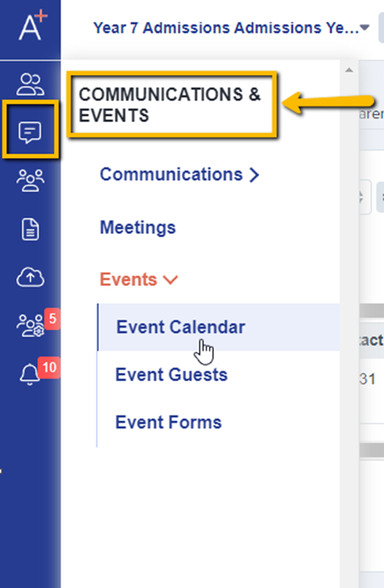Open user settings icon with badge 5
The width and height of the screenshot is (384, 588).
point(30,325)
